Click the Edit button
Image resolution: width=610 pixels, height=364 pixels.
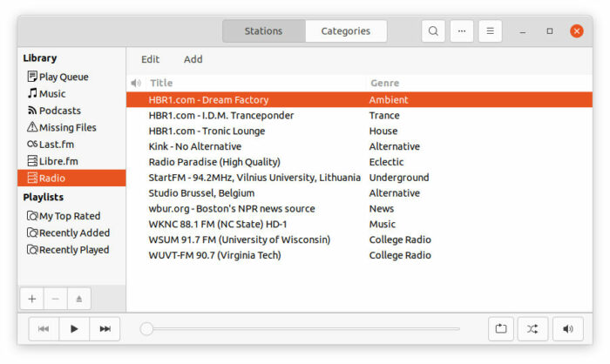click(x=150, y=59)
